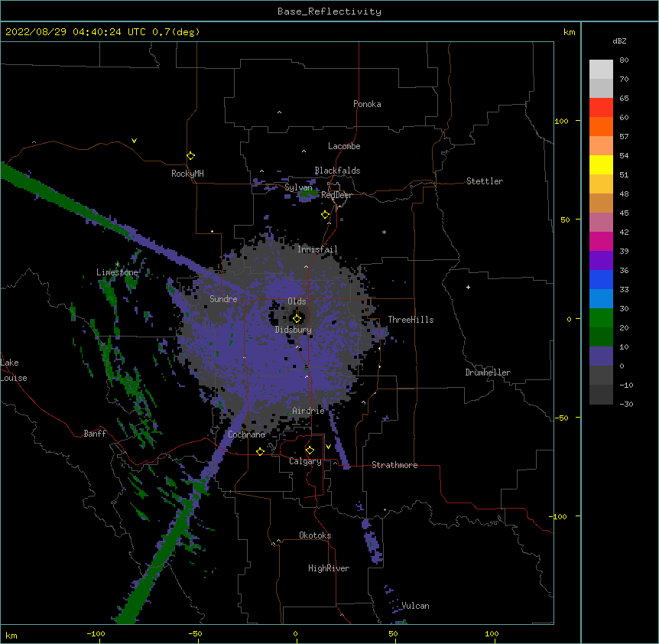Image resolution: width=659 pixels, height=644 pixels.
Task: Click the Airdrie city label
Action: pyautogui.click(x=309, y=411)
